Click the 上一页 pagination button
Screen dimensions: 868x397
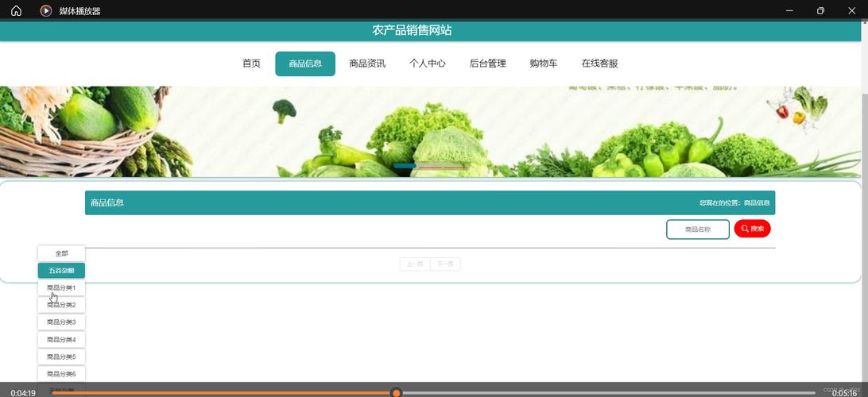(x=415, y=264)
